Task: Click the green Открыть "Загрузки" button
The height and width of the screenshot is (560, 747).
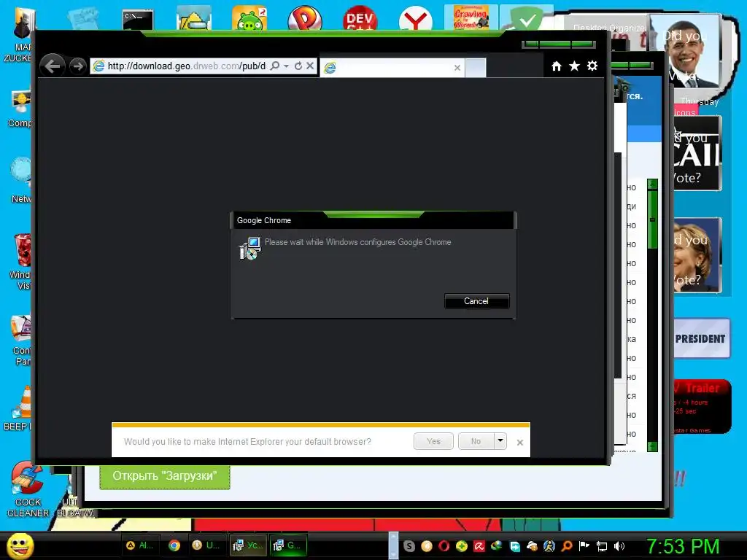Action: (165, 476)
